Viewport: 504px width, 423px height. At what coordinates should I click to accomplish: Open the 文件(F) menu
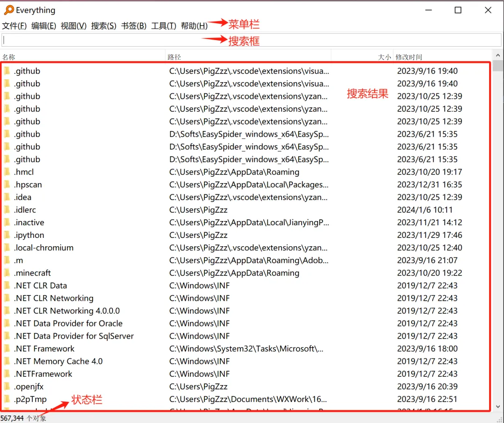(14, 26)
